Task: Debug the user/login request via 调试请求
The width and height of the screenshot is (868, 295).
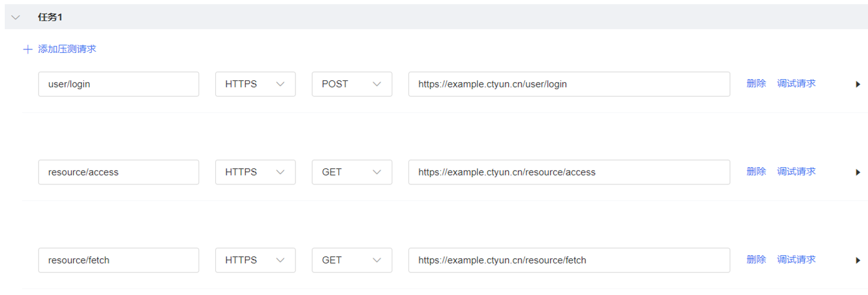Action: [796, 84]
